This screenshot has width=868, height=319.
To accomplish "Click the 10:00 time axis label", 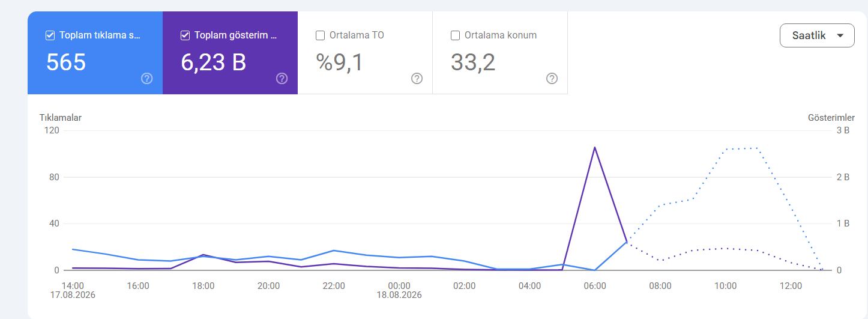I will tap(726, 286).
